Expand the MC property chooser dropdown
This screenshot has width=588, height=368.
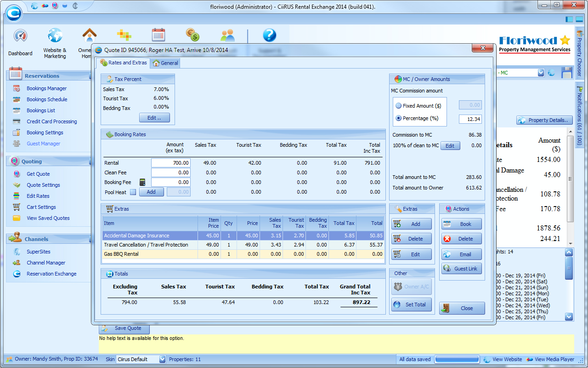coord(541,73)
